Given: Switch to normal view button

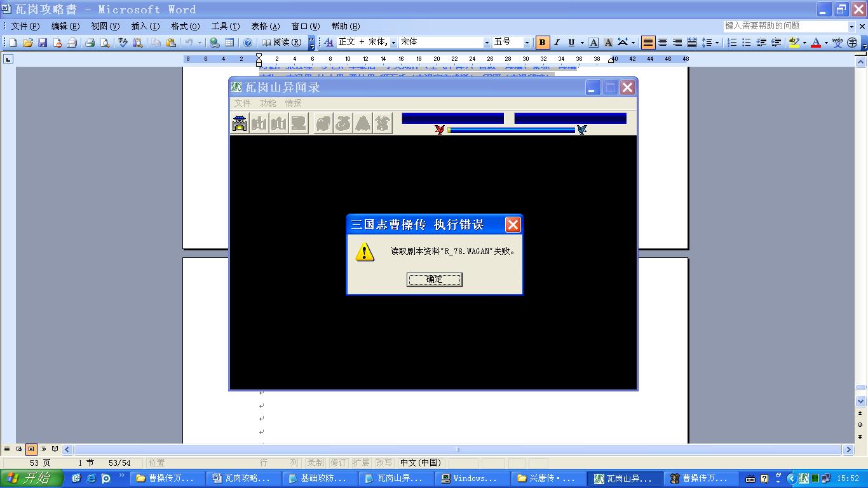Looking at the screenshot, I should point(7,449).
